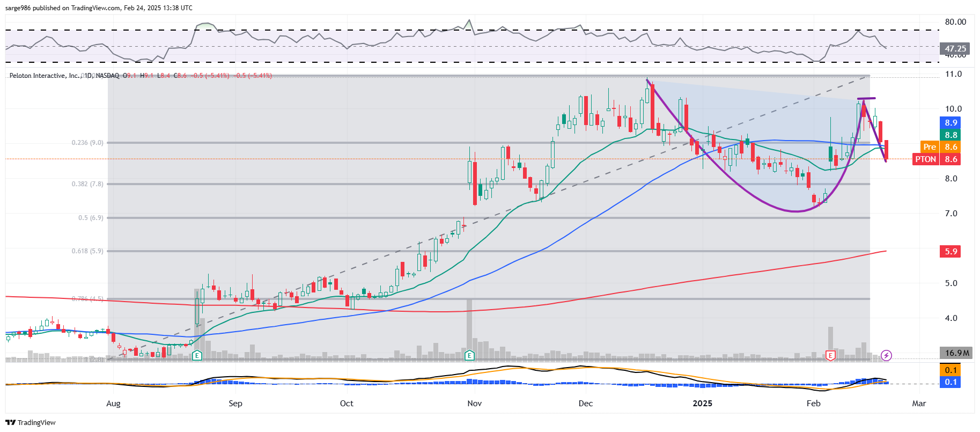980x432 pixels.
Task: Click the blue 8.9 moving average price label
Action: pyautogui.click(x=951, y=123)
